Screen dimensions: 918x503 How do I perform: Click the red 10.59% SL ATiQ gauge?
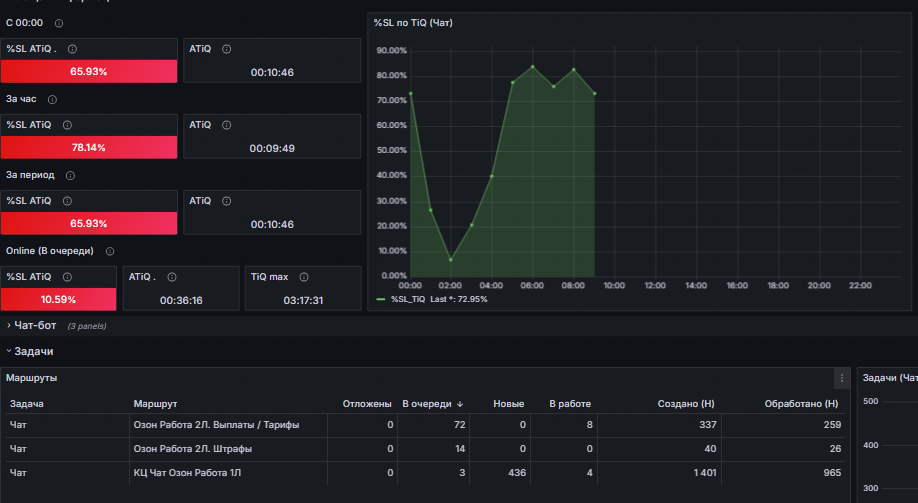pyautogui.click(x=59, y=300)
